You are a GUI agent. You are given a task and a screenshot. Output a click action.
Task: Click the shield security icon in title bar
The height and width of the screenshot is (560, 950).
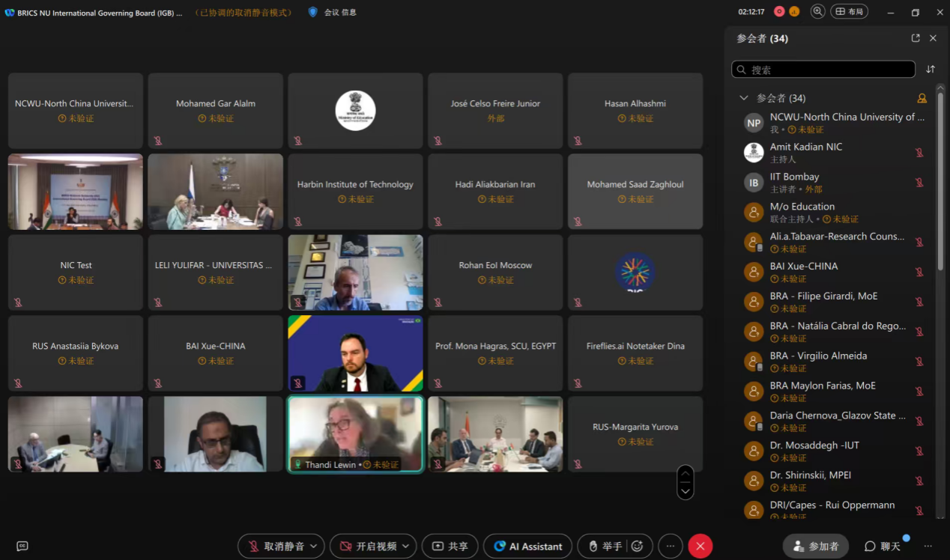coord(312,12)
